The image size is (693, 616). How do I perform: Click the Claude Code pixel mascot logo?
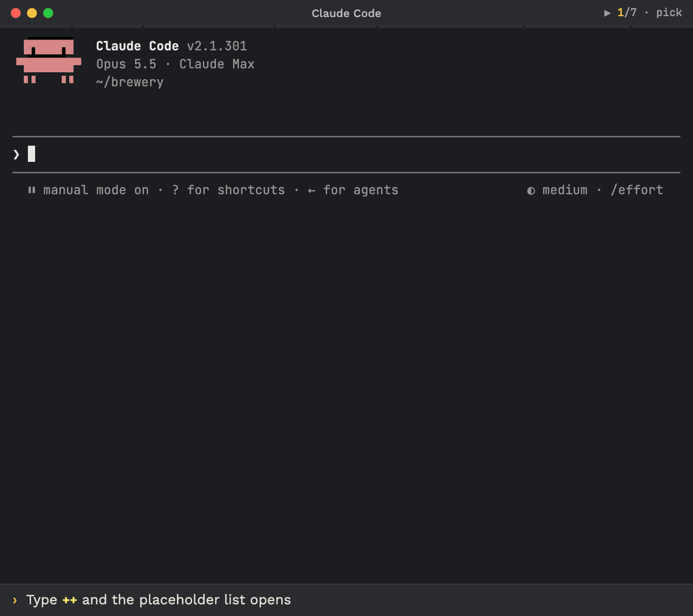[49, 61]
